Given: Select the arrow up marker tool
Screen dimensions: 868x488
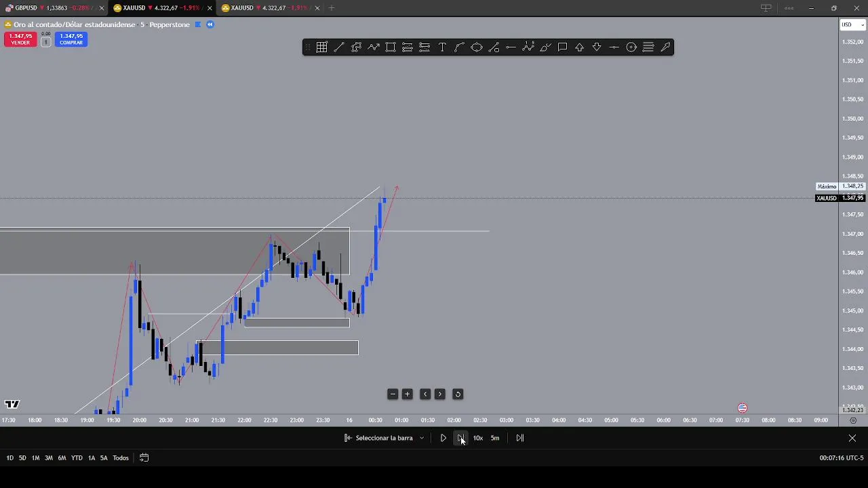Looking at the screenshot, I should [x=580, y=47].
